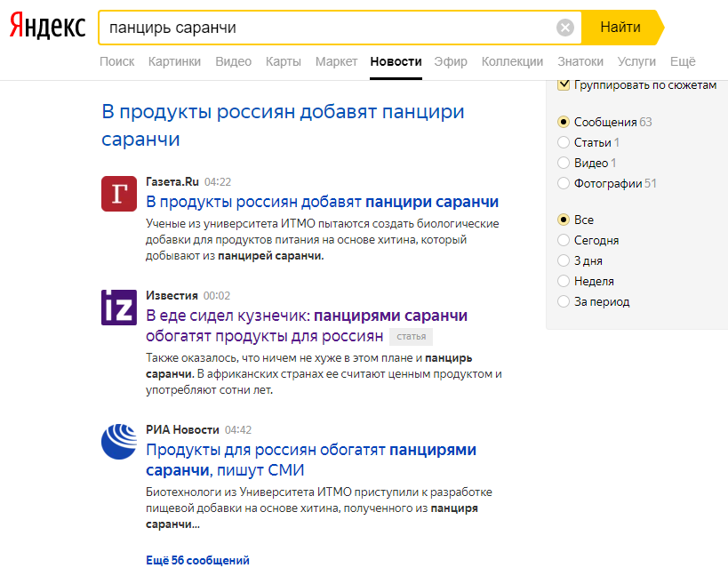The height and width of the screenshot is (584, 728).
Task: Open the РИА Новости headline link
Action: [311, 459]
